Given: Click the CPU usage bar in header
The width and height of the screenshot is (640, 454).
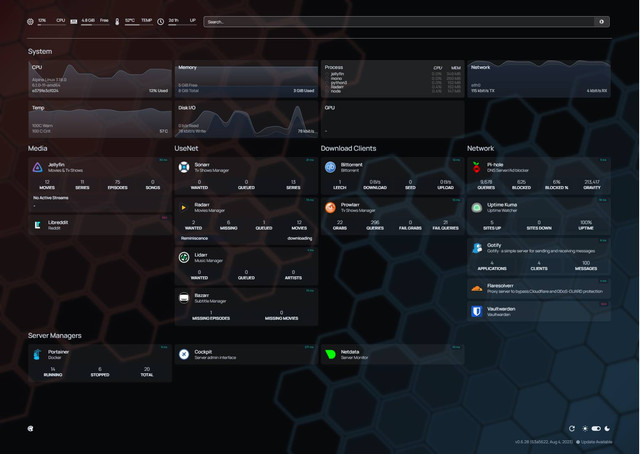Looking at the screenshot, I should click(x=51, y=24).
